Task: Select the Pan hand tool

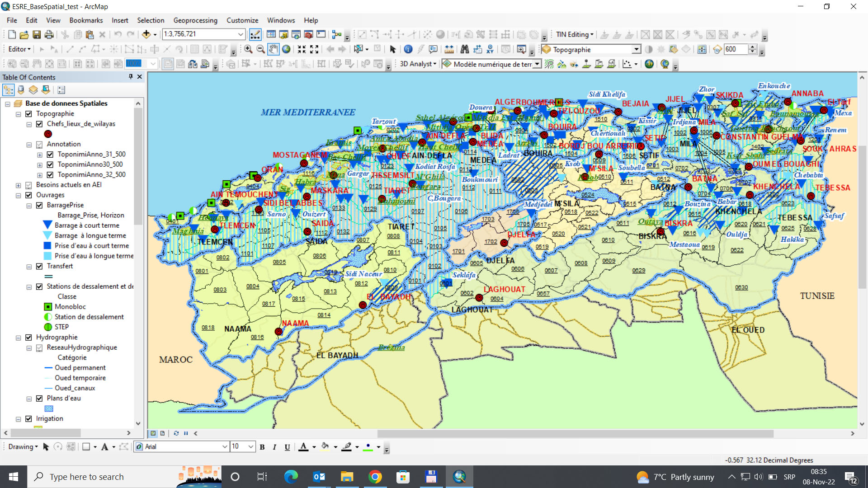Action: (273, 49)
